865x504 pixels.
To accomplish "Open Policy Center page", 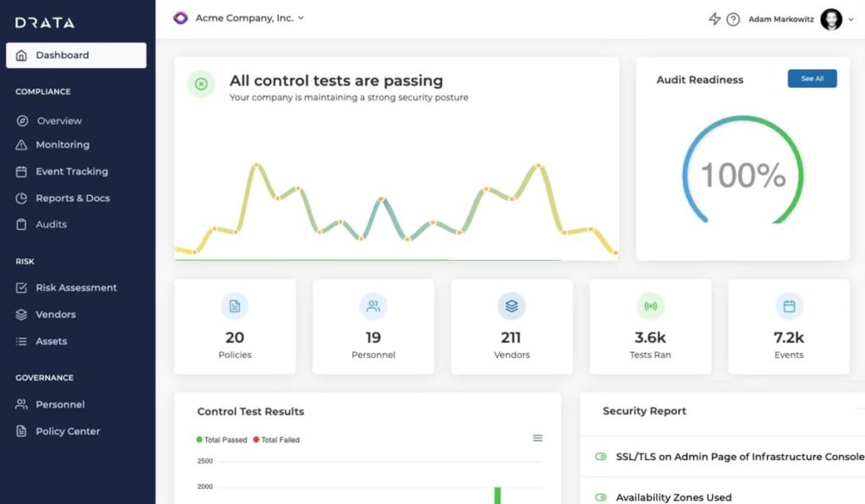I will (x=68, y=431).
